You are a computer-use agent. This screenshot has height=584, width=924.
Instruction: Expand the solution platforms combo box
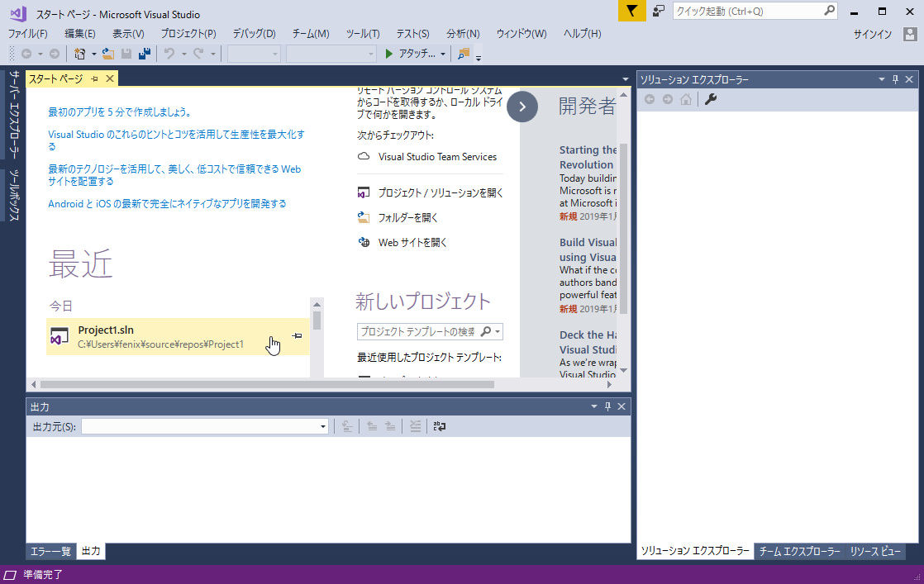331,55
